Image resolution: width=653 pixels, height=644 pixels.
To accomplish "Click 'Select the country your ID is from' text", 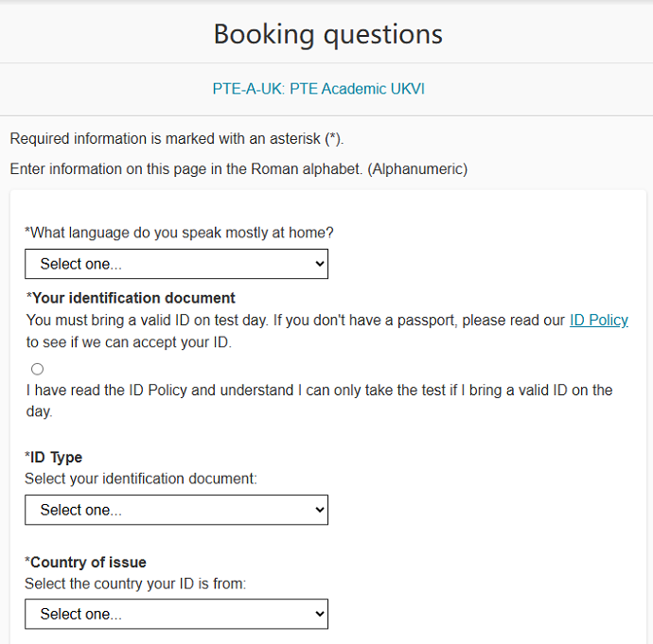I will pyautogui.click(x=135, y=583).
